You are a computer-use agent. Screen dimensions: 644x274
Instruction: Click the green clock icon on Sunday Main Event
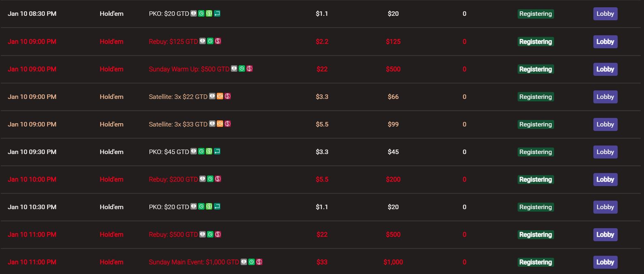tap(252, 262)
